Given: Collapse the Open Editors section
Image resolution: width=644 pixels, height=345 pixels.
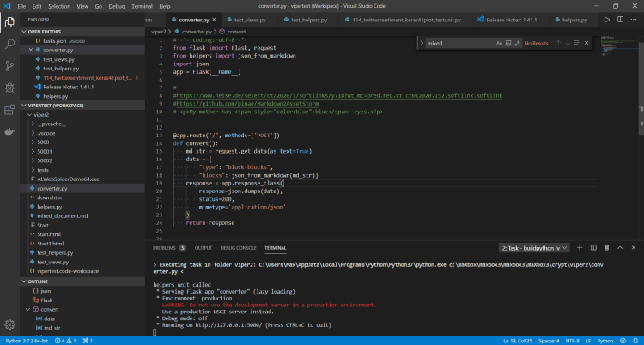Looking at the screenshot, I should pos(24,32).
